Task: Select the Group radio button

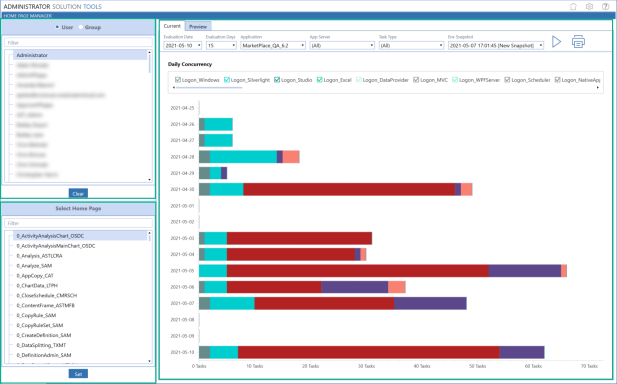Action: point(81,27)
